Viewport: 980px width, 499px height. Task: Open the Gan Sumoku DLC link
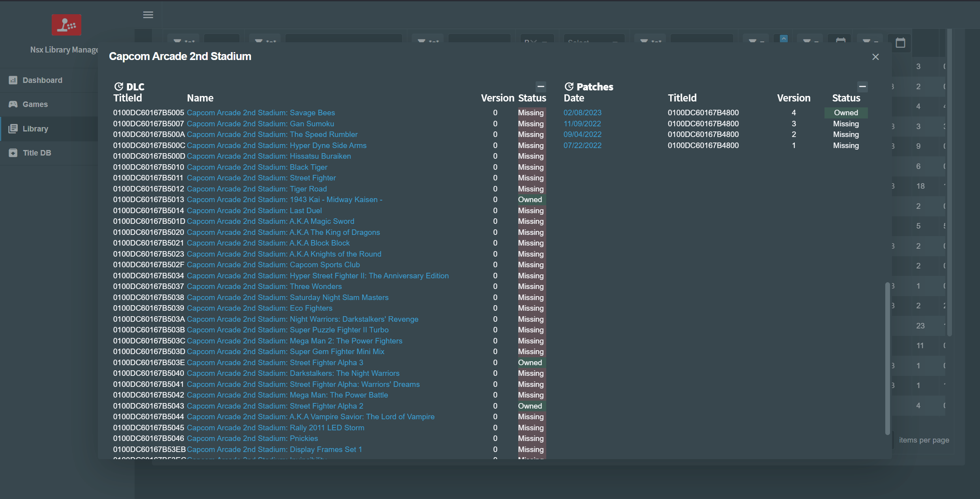pyautogui.click(x=260, y=124)
